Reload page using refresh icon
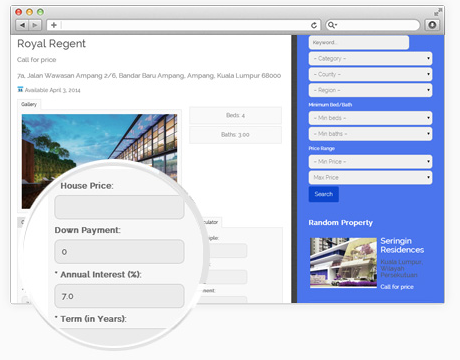The width and height of the screenshot is (460, 360). tap(314, 25)
